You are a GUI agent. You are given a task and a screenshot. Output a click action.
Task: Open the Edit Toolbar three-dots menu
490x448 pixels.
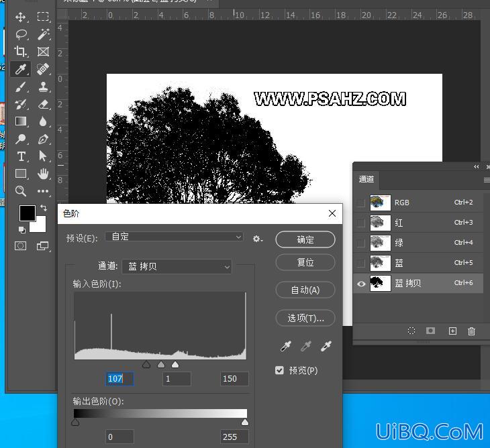click(x=43, y=191)
